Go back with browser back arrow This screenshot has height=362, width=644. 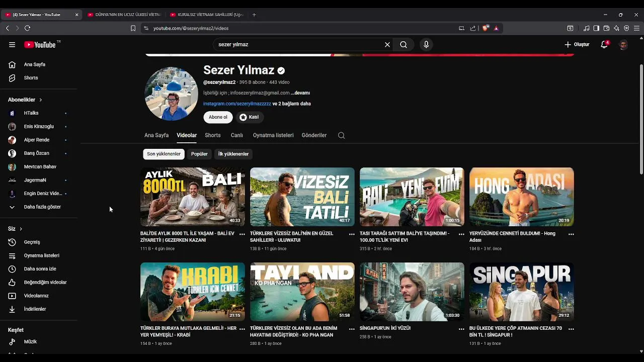[7, 28]
